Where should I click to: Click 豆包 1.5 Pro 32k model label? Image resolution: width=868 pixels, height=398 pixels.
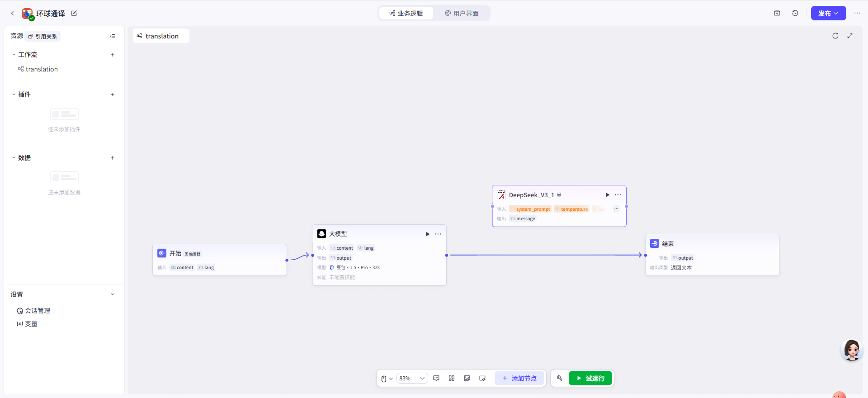click(355, 268)
